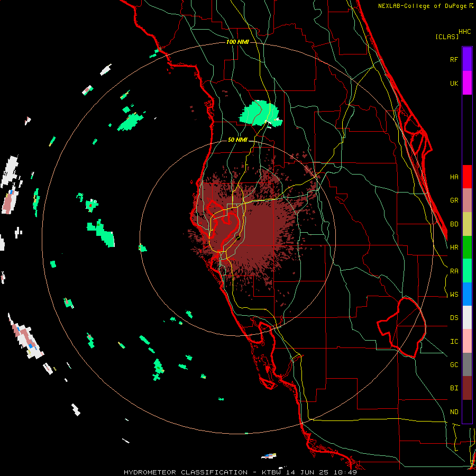Click the RA legend label
Viewport: 476px width, 476px height.
tap(454, 271)
